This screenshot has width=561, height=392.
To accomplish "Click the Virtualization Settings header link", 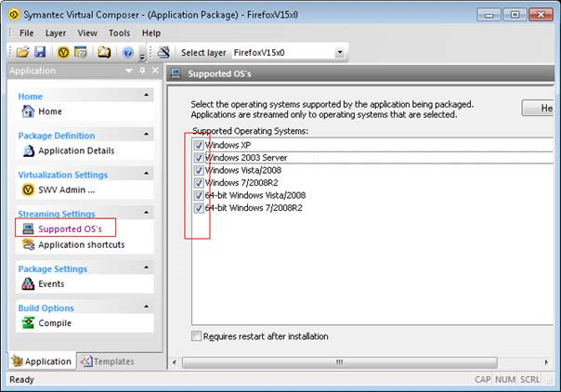I will (63, 175).
